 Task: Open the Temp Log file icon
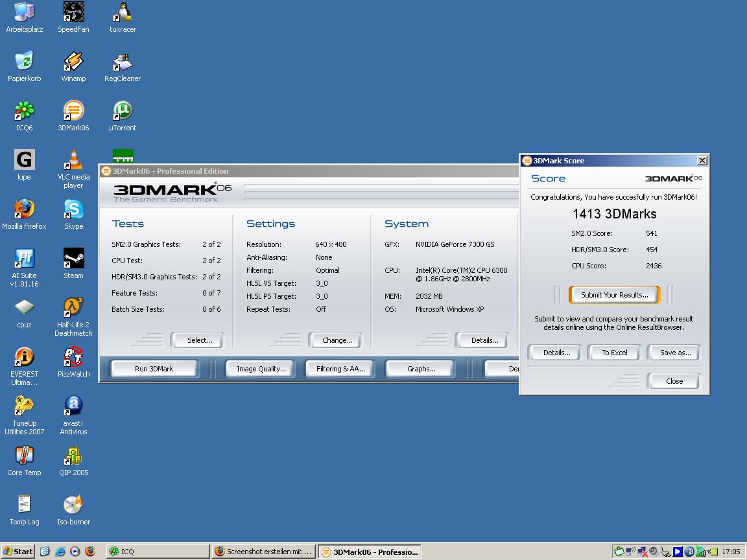[x=24, y=510]
